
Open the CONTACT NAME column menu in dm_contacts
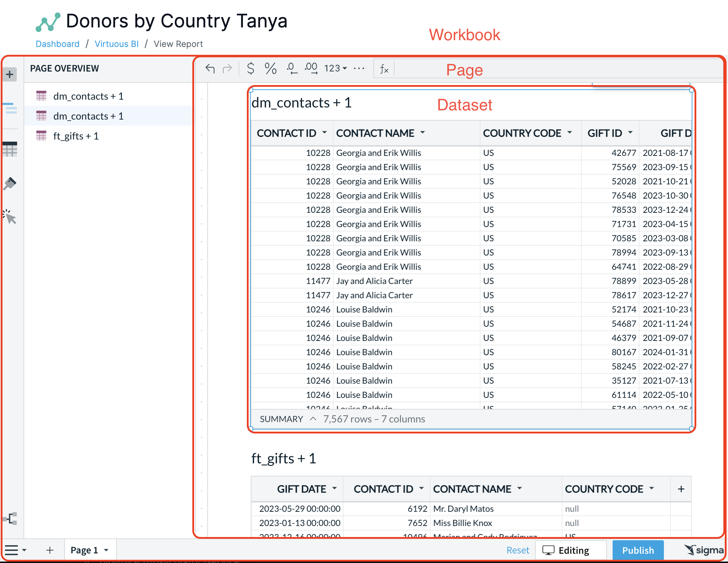pos(423,132)
